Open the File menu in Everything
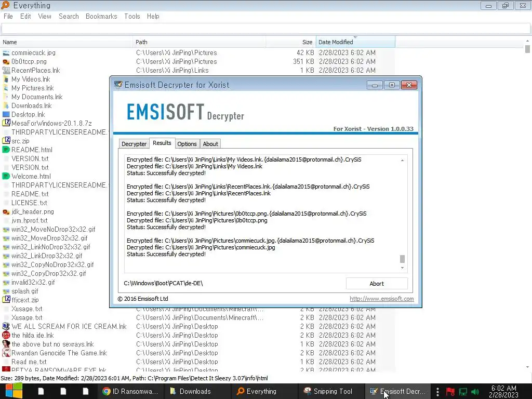This screenshot has height=399, width=532. click(8, 16)
